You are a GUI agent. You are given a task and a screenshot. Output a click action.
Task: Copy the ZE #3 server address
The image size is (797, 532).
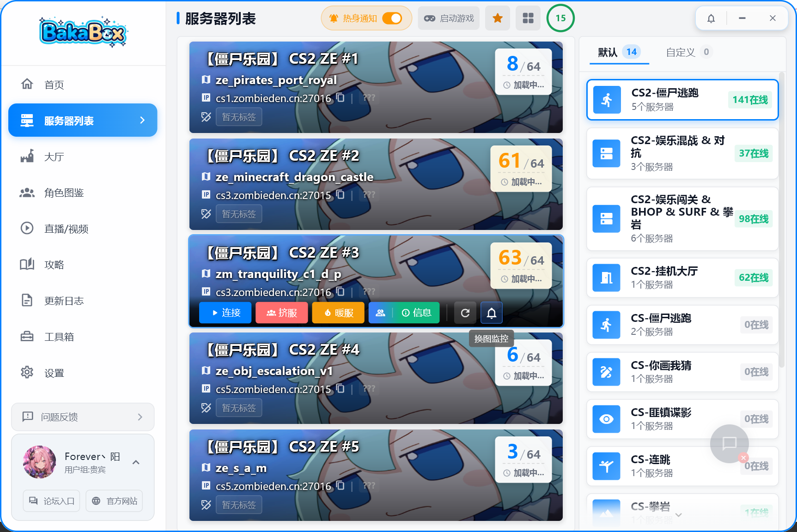(340, 291)
